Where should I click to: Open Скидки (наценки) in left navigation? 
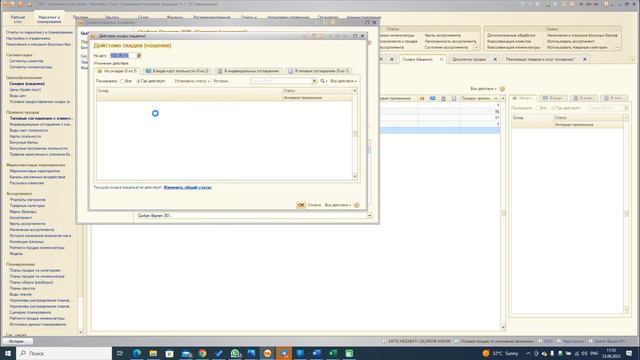click(27, 84)
